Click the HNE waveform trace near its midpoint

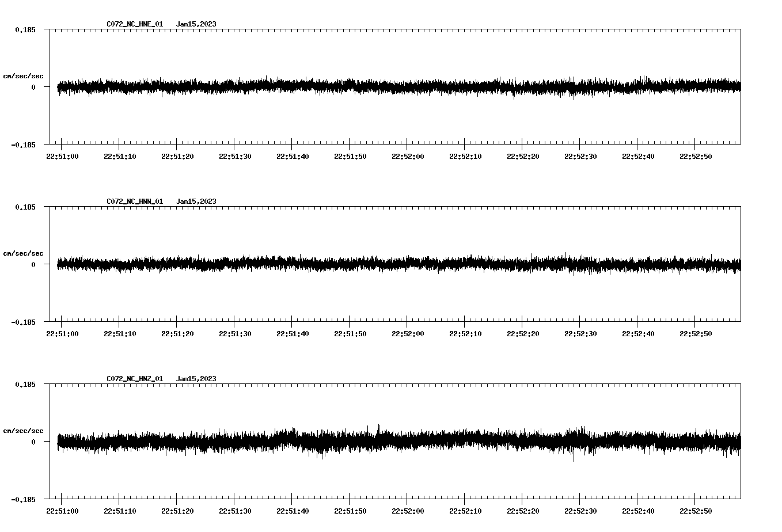point(397,86)
